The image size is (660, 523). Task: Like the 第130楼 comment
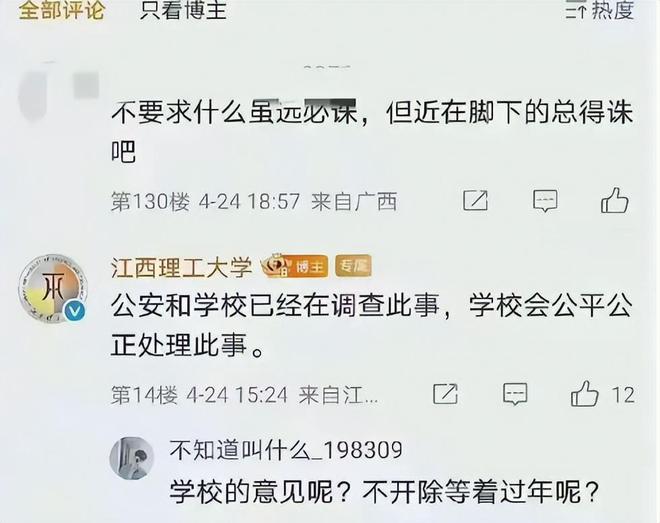click(x=615, y=200)
